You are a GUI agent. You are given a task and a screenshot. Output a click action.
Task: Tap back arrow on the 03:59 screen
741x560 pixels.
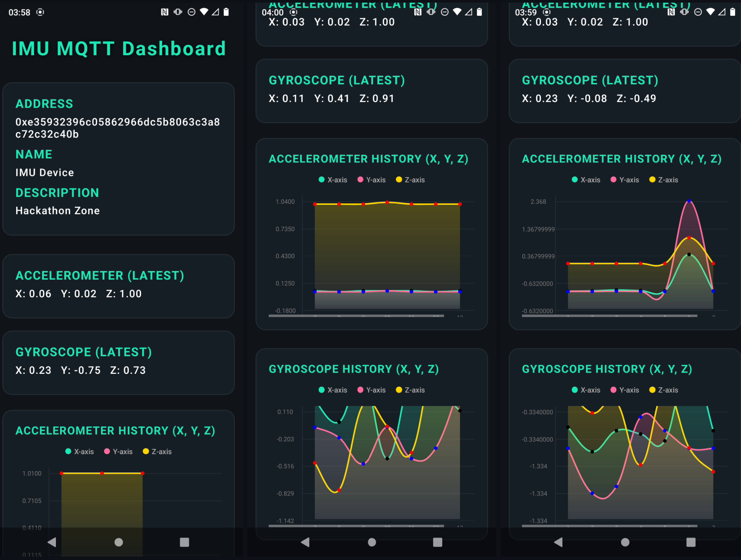point(558,542)
